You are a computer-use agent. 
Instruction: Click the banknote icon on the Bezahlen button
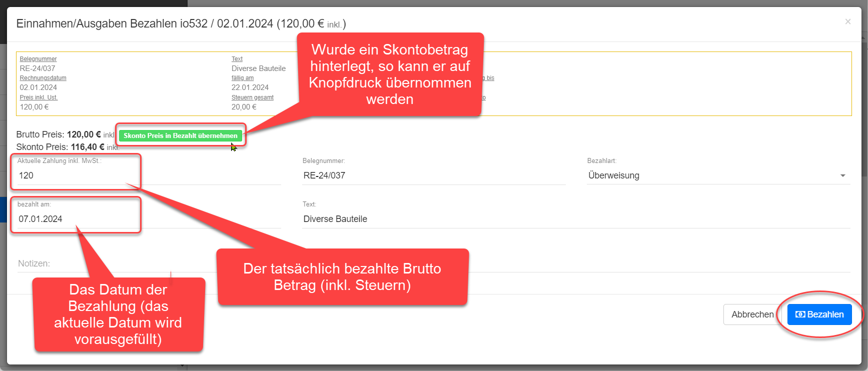(800, 314)
